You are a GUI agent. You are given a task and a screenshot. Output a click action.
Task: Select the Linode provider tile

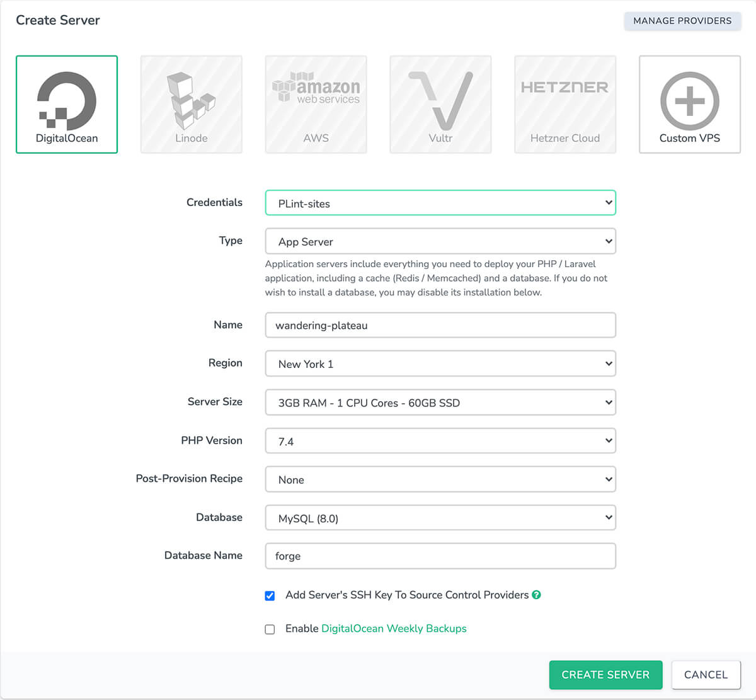[x=191, y=104]
